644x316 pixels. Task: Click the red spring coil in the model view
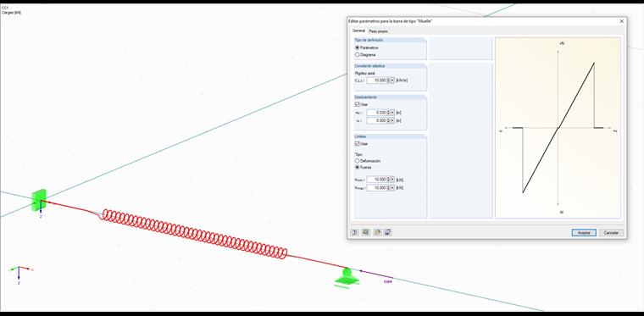coord(194,234)
